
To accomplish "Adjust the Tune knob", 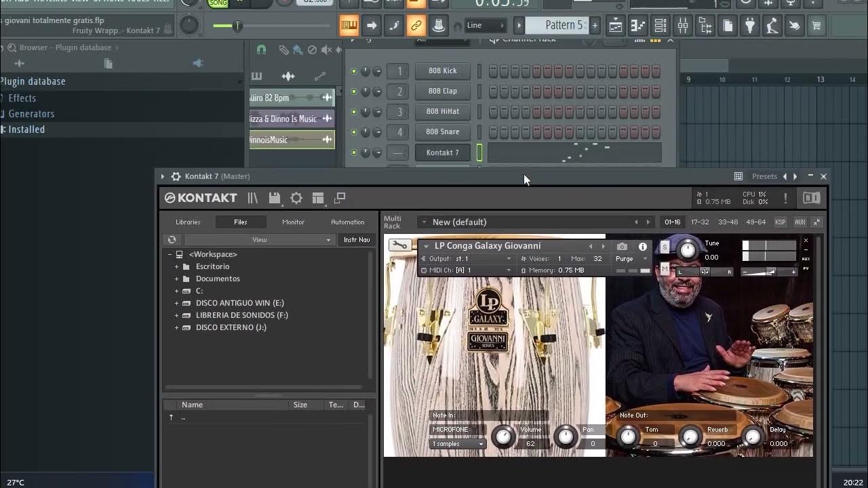I will pyautogui.click(x=688, y=251).
